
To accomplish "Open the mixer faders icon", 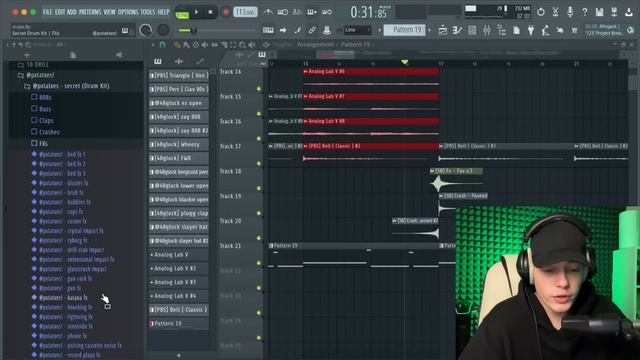I will [487, 30].
